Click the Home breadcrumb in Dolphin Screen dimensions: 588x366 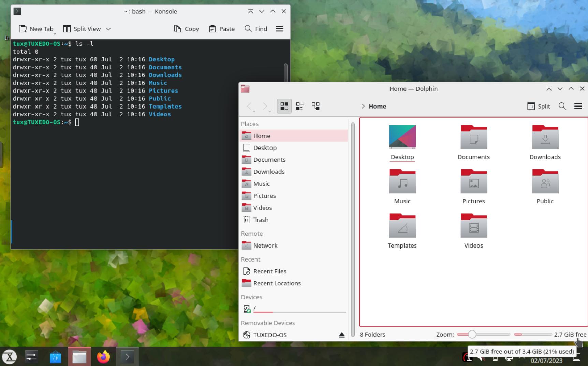(378, 106)
